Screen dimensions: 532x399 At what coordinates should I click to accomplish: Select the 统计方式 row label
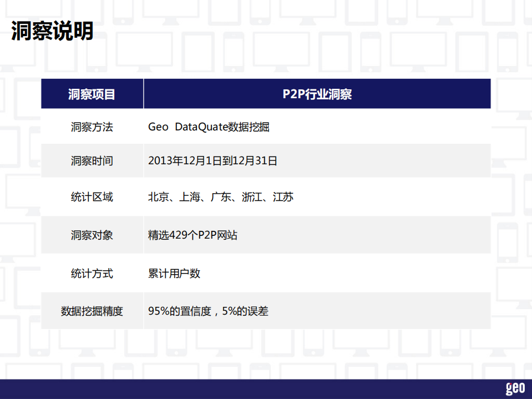tap(92, 273)
